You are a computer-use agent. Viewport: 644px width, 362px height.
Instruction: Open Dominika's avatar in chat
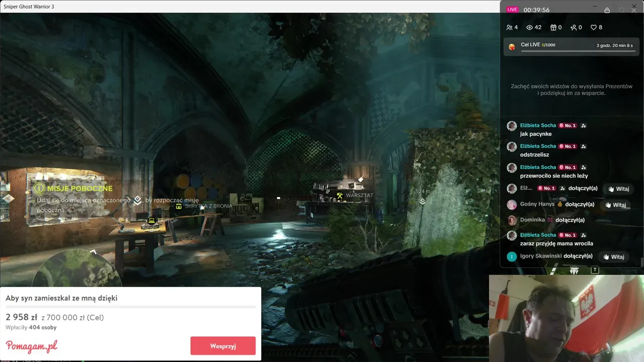[512, 220]
